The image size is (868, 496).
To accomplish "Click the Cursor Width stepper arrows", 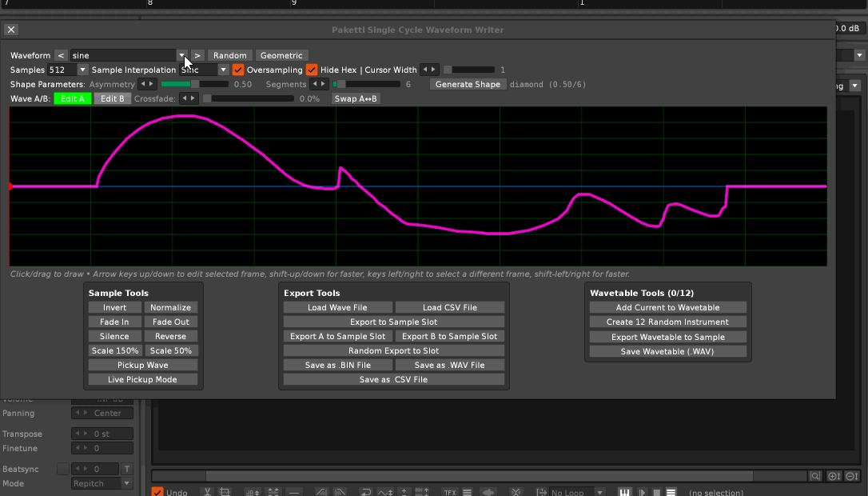I will coord(429,70).
